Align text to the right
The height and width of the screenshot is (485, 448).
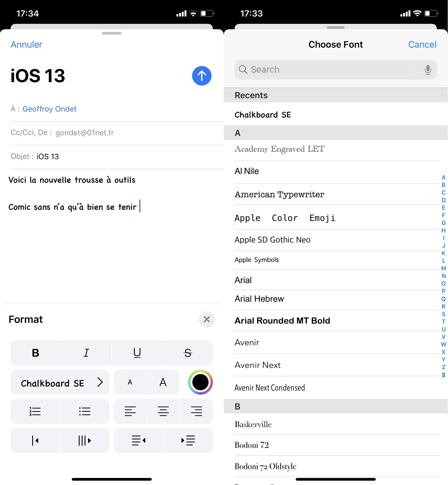pos(196,411)
